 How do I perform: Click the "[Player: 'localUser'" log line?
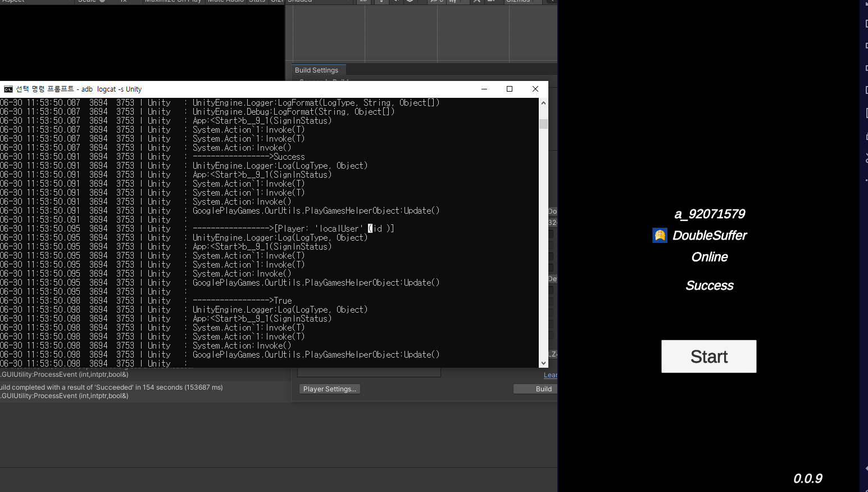293,229
